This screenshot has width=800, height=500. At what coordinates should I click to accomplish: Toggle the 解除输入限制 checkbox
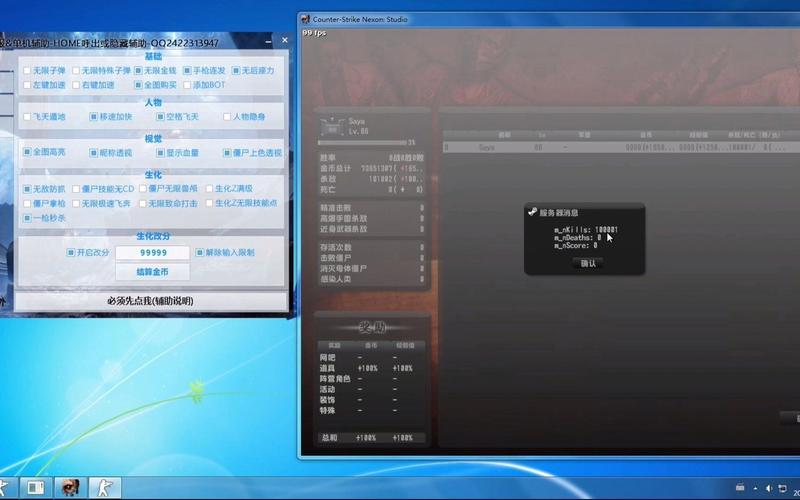pyautogui.click(x=199, y=252)
